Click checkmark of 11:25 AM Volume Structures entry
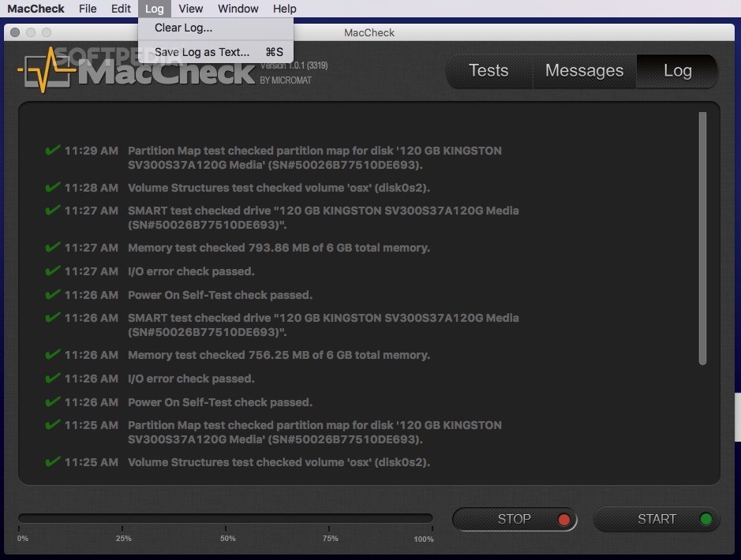The image size is (741, 560). pyautogui.click(x=52, y=461)
